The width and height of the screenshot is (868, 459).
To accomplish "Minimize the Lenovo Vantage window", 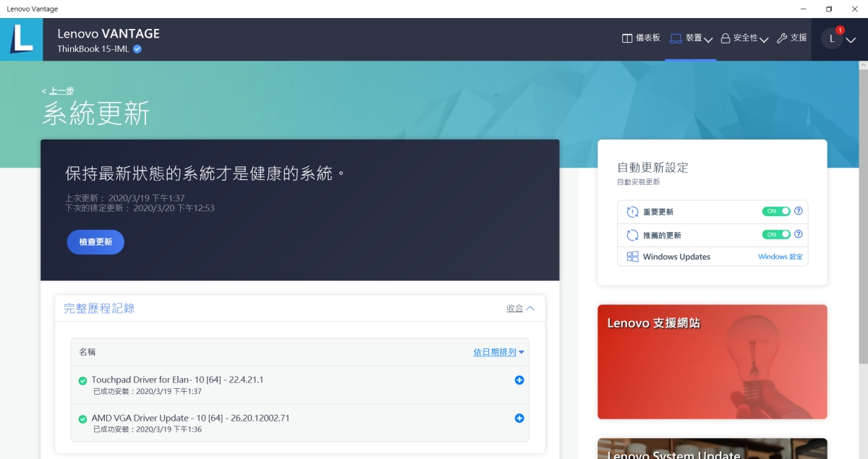I will tap(803, 9).
